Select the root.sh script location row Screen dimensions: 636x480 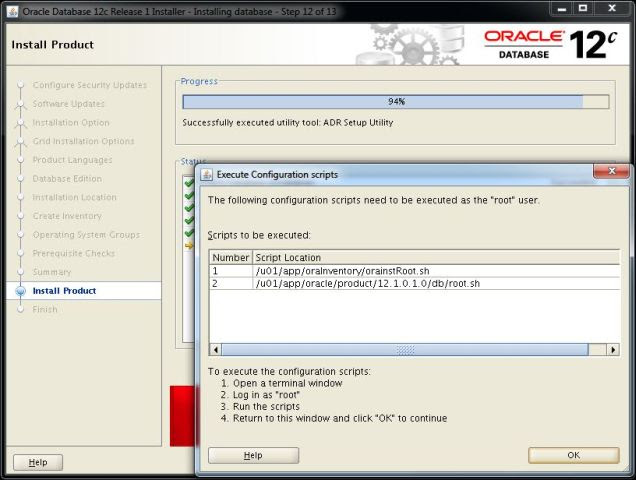[415, 283]
